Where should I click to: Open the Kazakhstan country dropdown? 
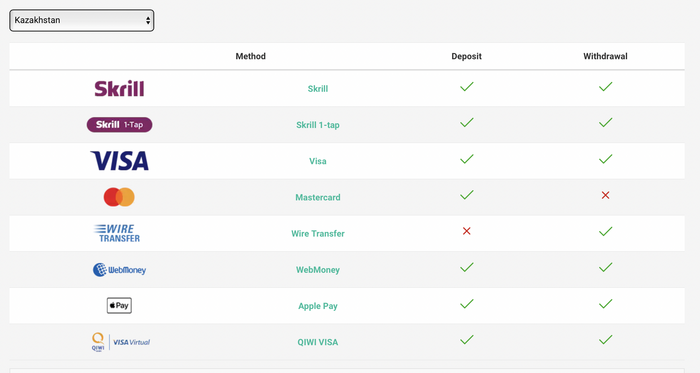click(x=82, y=21)
